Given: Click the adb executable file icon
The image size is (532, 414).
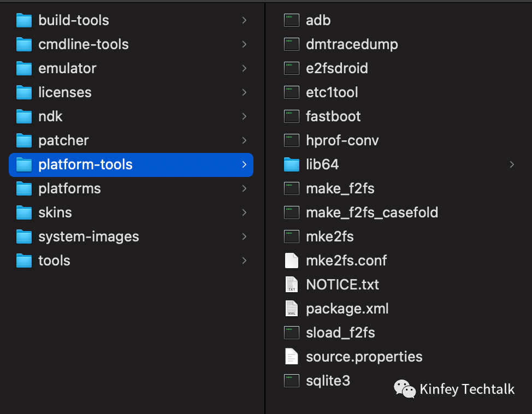Looking at the screenshot, I should pyautogui.click(x=292, y=20).
